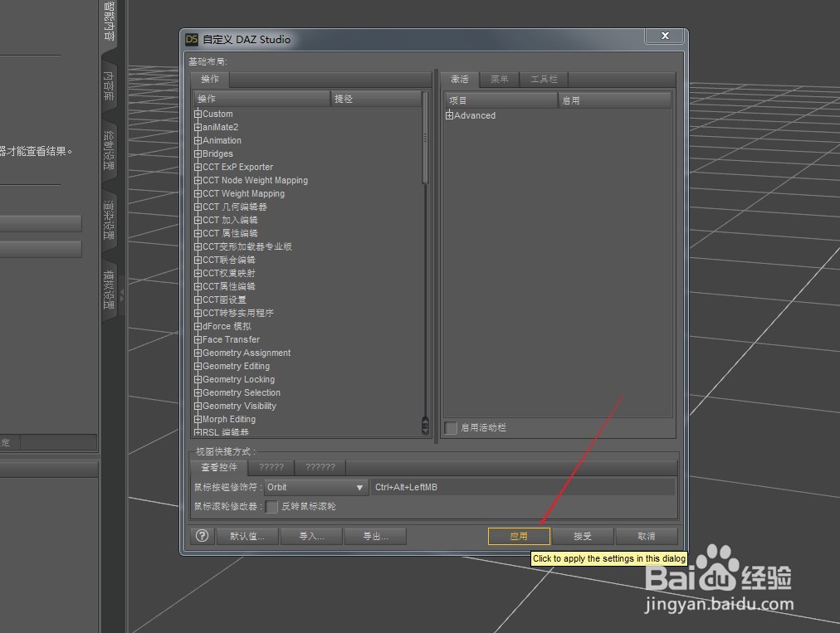Image resolution: width=840 pixels, height=633 pixels.
Task: Click the Ctrl+Alt+LeftMB shortcut field
Action: point(523,487)
